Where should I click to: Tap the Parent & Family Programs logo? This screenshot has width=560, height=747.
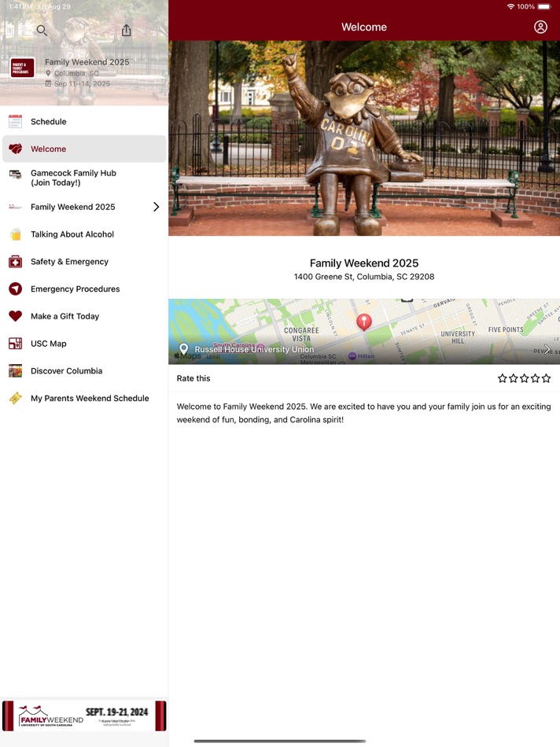(x=22, y=68)
